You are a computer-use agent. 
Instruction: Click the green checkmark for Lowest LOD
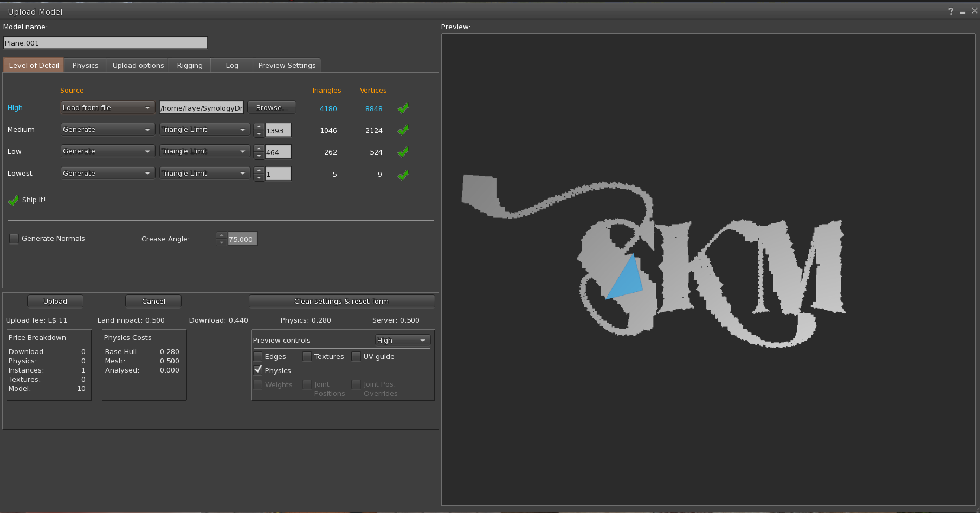click(x=403, y=175)
